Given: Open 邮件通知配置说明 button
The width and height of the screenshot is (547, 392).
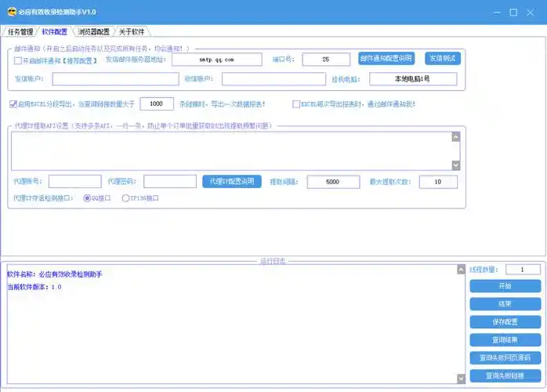Looking at the screenshot, I should [x=386, y=58].
